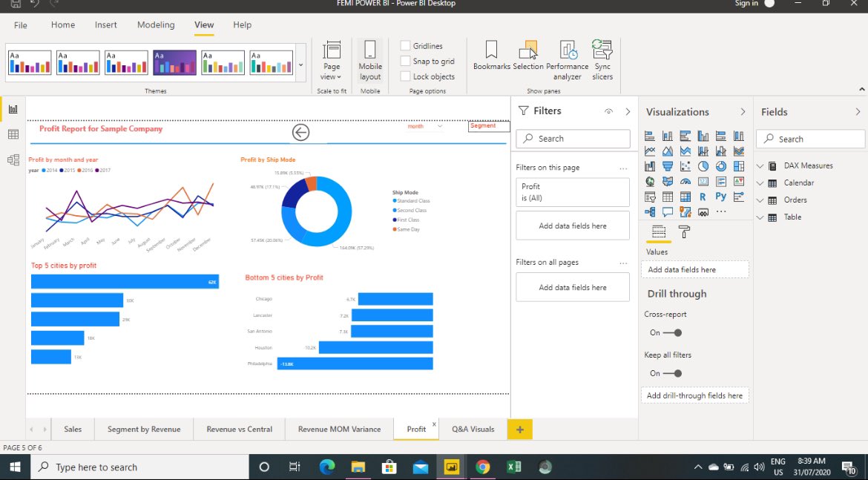The image size is (868, 480).
Task: Pick the Ribbon chart visualization
Action: tap(738, 151)
